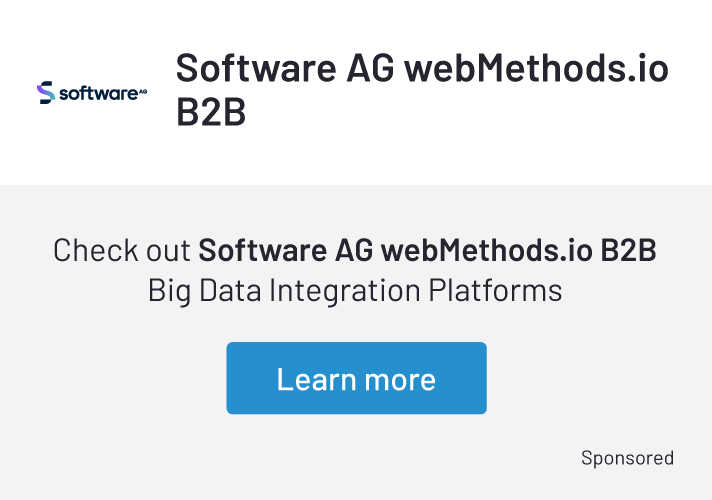The image size is (712, 500).
Task: Click the word 'Integration' in the description
Action: [345, 291]
